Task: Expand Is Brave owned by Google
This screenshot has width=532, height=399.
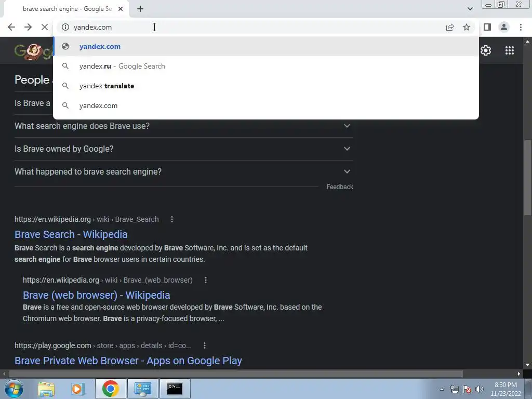Action: [183, 149]
